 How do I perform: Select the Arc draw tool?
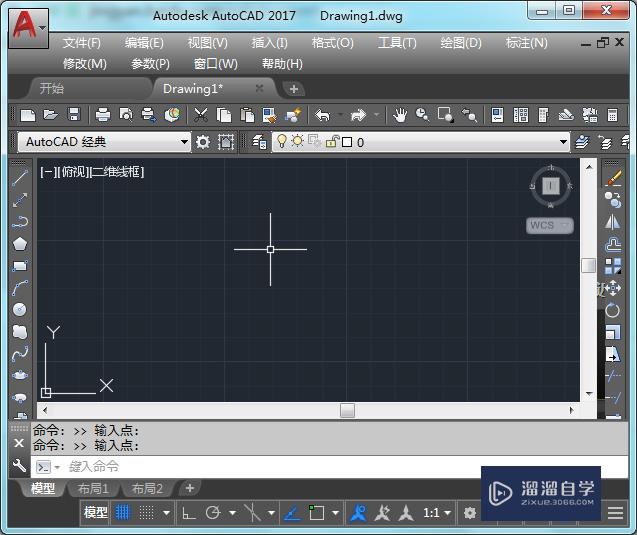pos(20,288)
